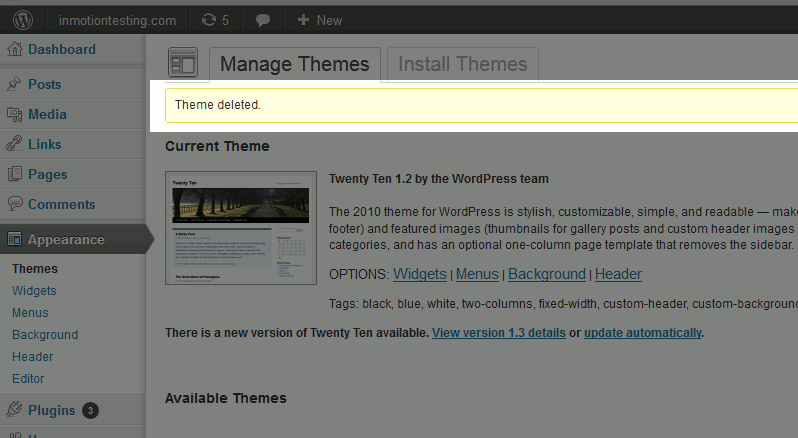Open the Plugins menu

pyautogui.click(x=51, y=411)
